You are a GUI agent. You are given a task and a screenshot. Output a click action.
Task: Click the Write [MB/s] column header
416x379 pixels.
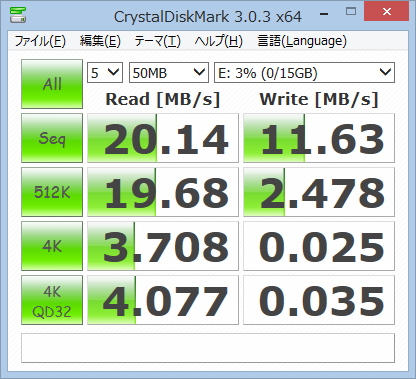pos(319,99)
